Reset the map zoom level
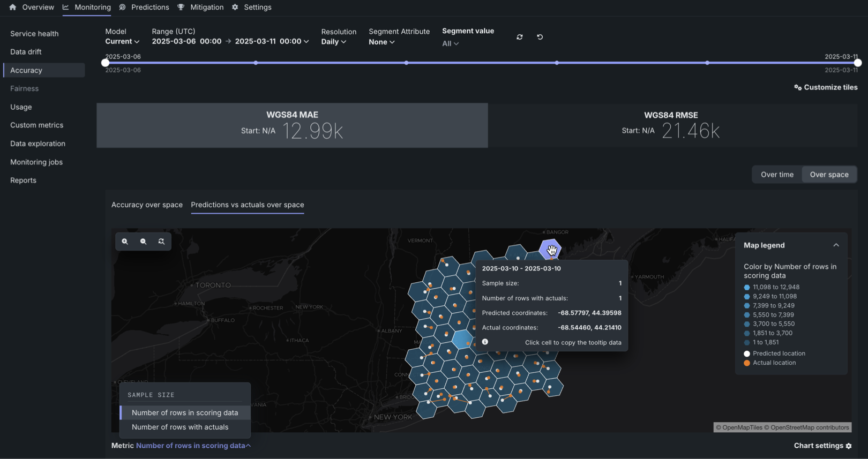Screen dimensions: 868x459 point(161,242)
